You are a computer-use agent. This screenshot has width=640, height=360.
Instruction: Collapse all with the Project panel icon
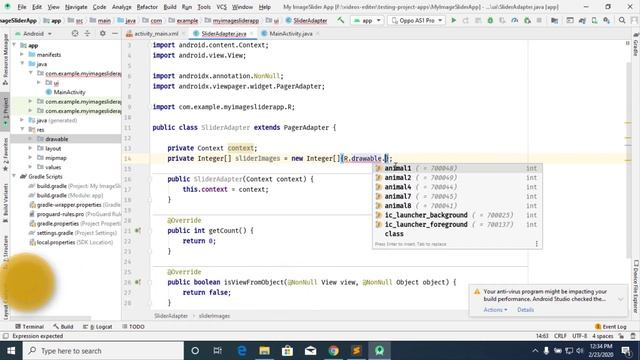tap(87, 33)
